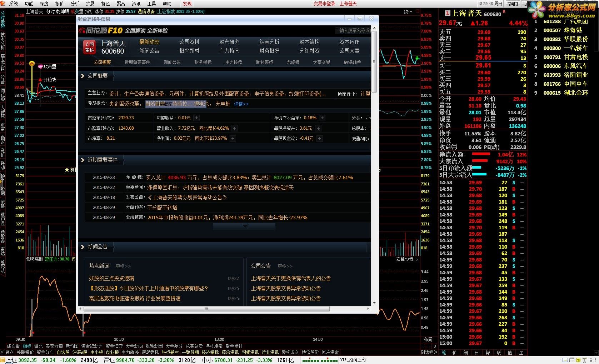599x364 pixels.
Task: Open the news item 妖股的三点投资逻辑
Action: 111,278
